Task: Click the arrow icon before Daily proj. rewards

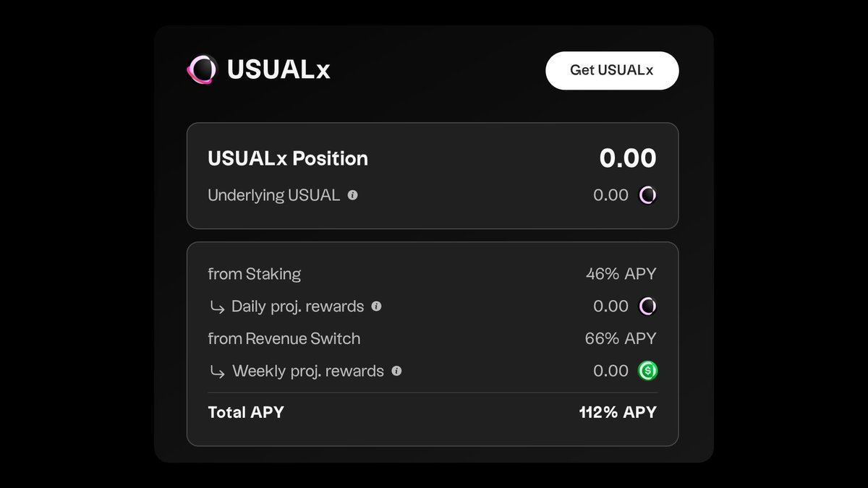Action: (216, 307)
